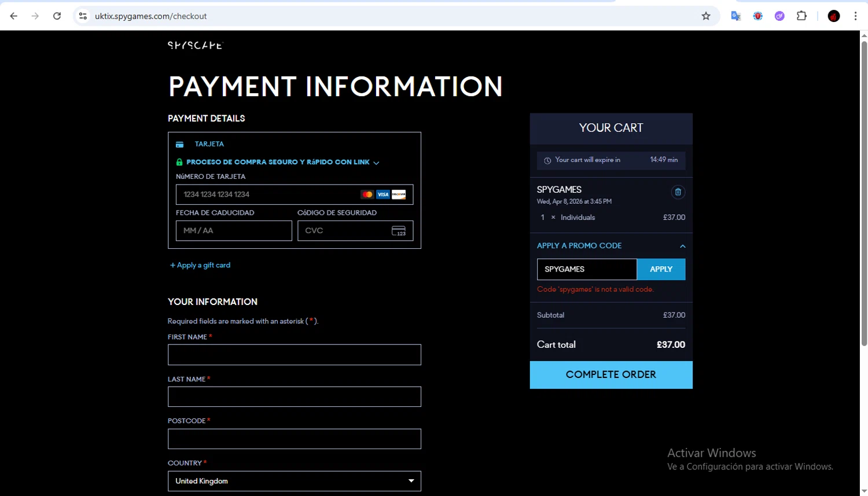Focus the MM / AA expiry field

click(234, 230)
